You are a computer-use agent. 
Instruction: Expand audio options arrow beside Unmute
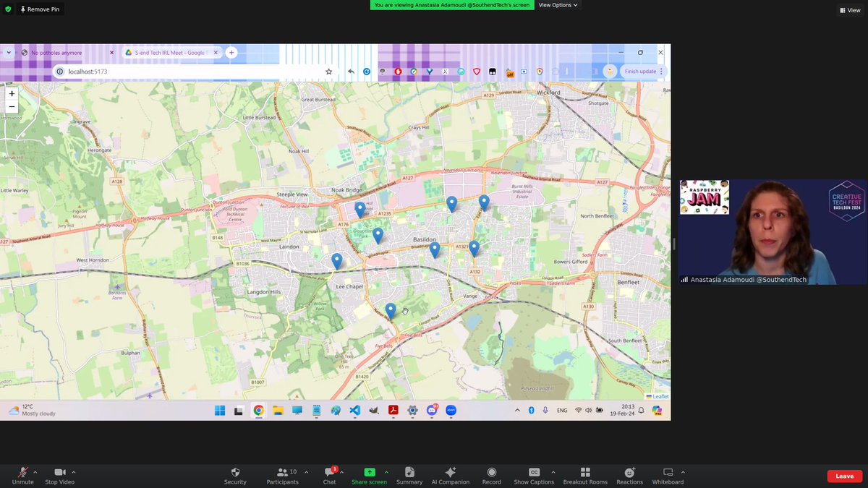[x=35, y=472]
